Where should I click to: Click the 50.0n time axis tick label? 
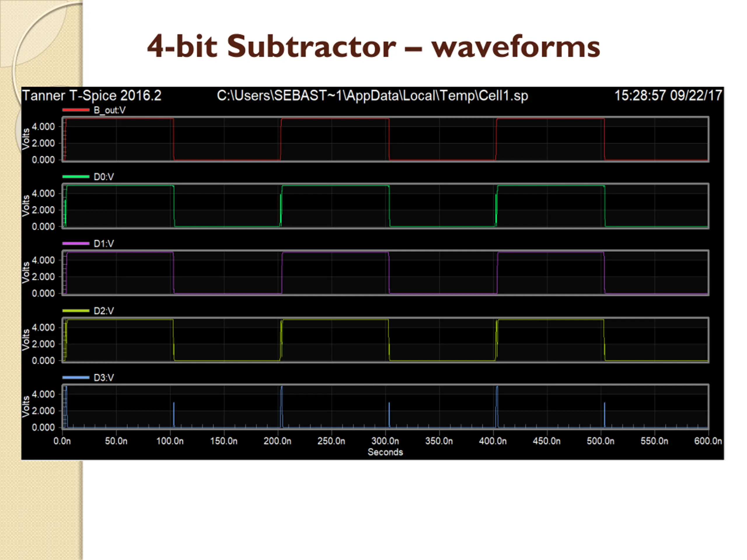(116, 441)
